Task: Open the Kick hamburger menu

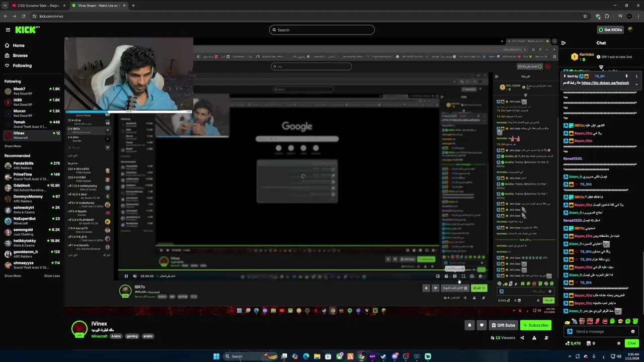Action: point(8,30)
